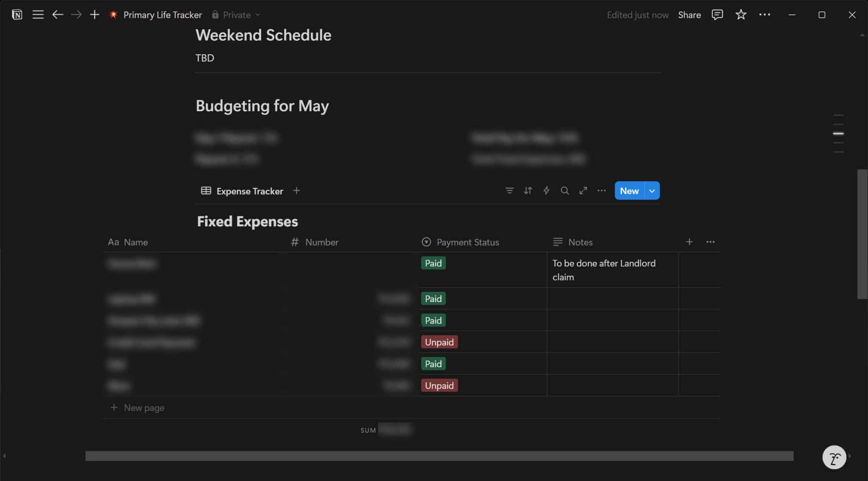Screen dimensions: 868x481
Task: Open the database view options with the ellipsis
Action: [601, 191]
